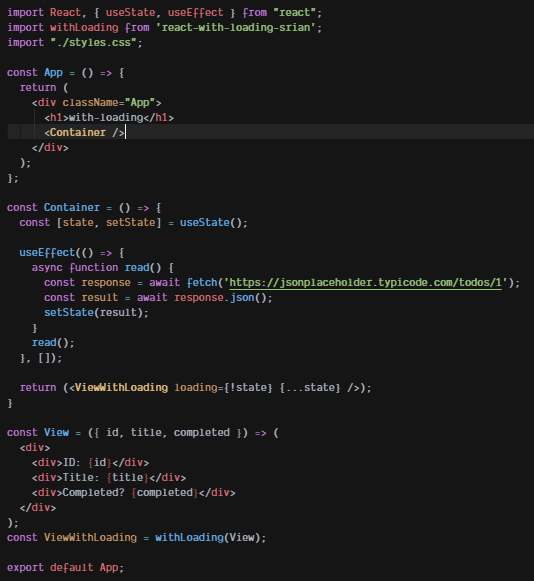Screen dimensions: 534x581
Task: Click response.json() call
Action: click(x=220, y=298)
